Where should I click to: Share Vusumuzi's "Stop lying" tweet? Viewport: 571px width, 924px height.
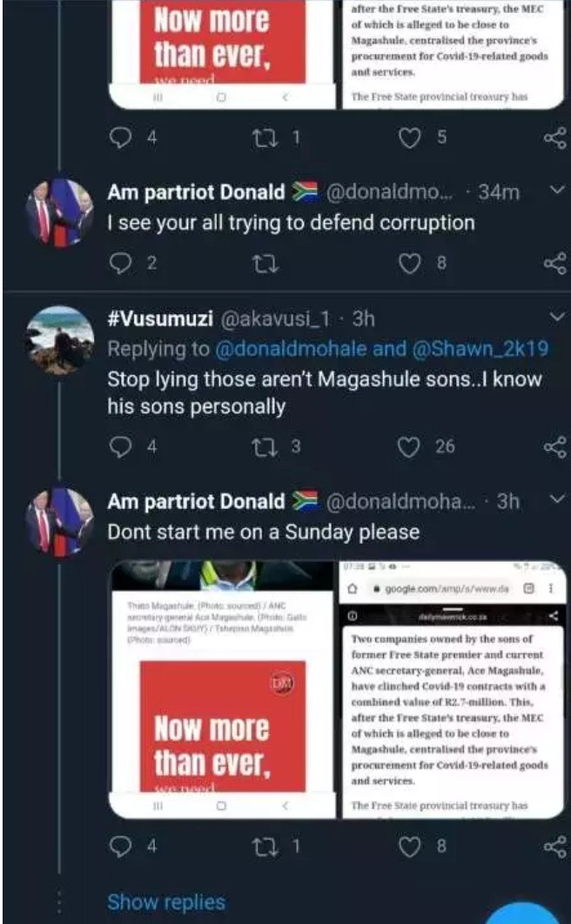pos(554,446)
